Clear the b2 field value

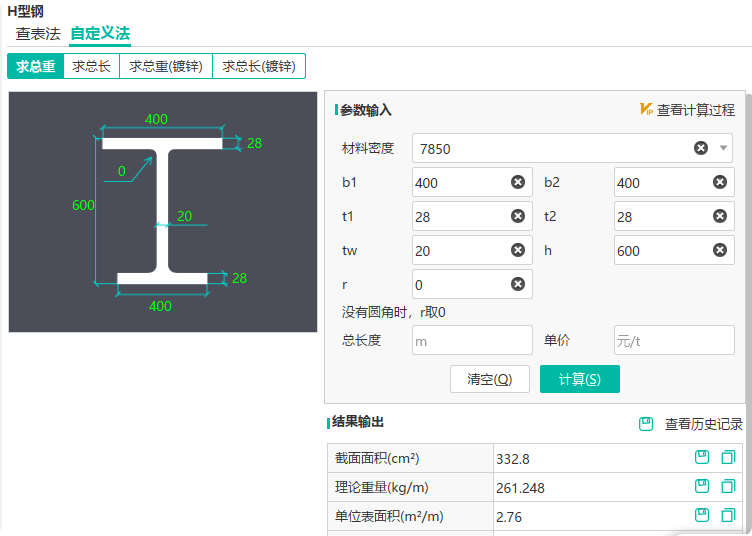[x=719, y=182]
